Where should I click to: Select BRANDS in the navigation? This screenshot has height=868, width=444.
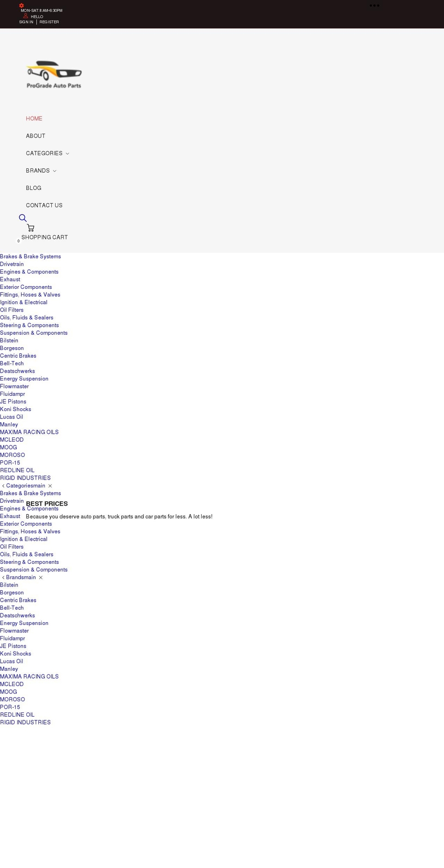coord(37,170)
